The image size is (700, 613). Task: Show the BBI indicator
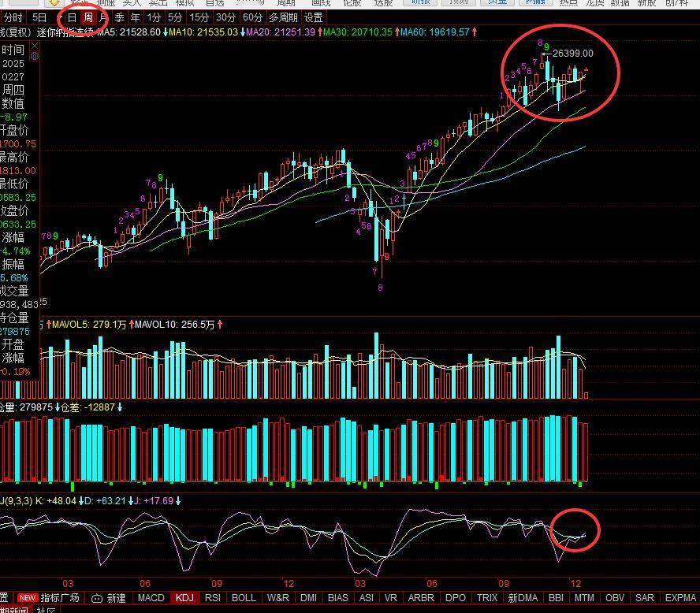coord(556,598)
